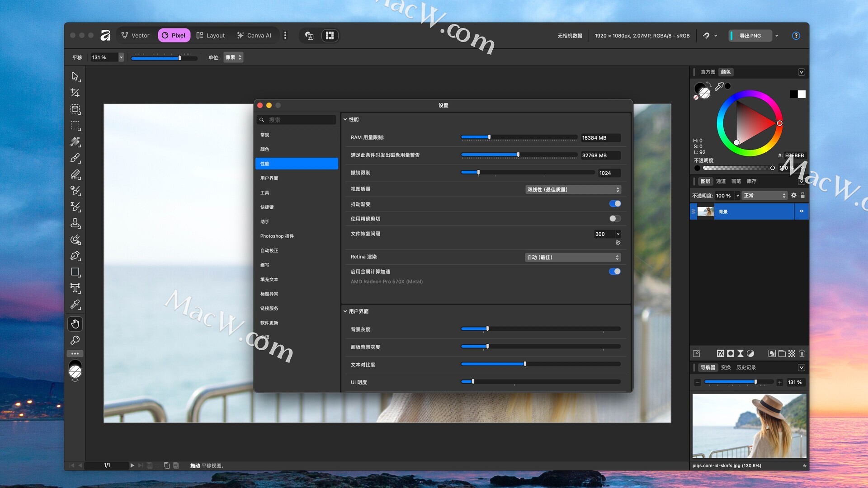Click the FX layer effects icon
This screenshot has height=488, width=868.
pyautogui.click(x=720, y=353)
